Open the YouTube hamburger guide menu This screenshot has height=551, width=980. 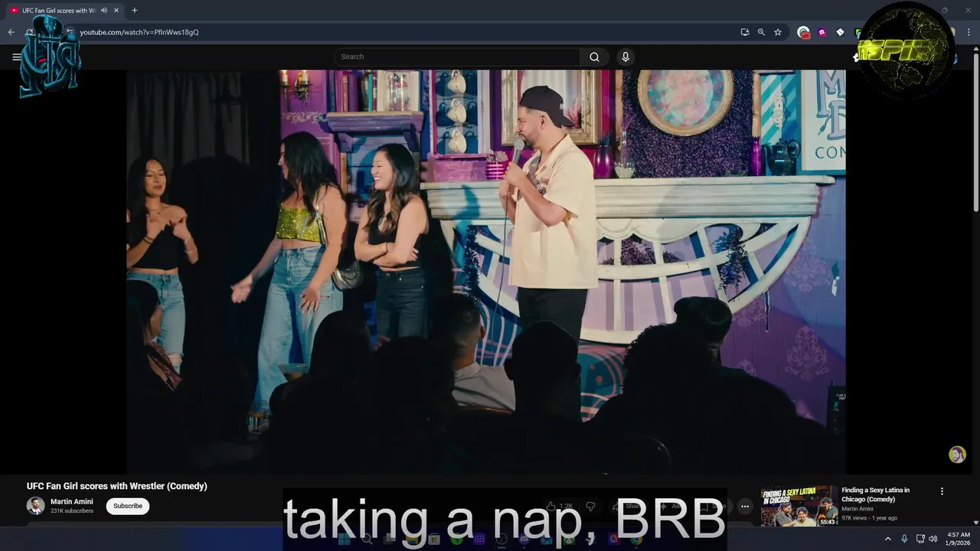pyautogui.click(x=16, y=57)
